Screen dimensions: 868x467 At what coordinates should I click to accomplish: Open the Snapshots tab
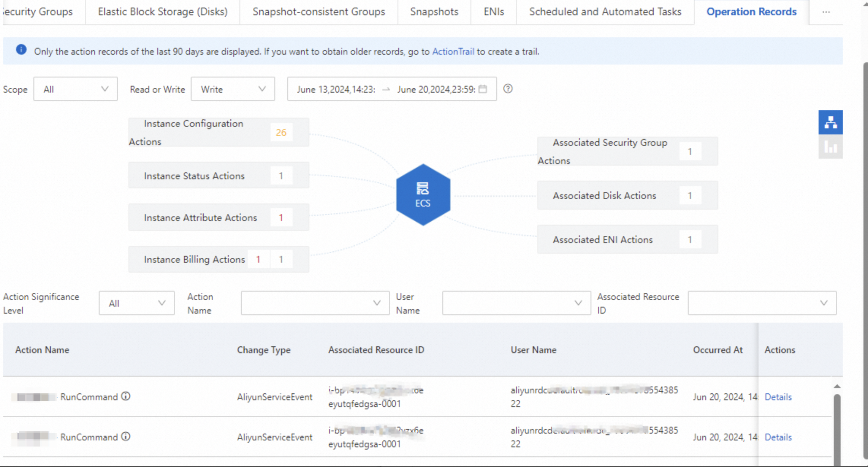point(434,12)
